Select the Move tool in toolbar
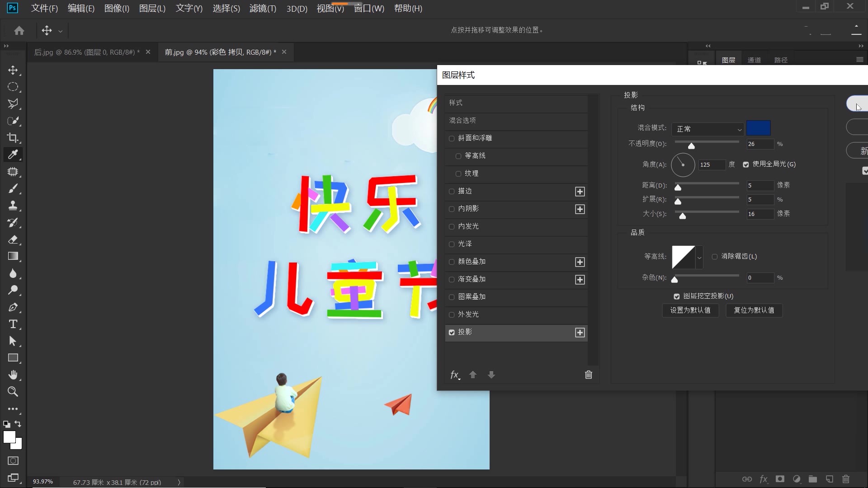The image size is (868, 488). 13,70
